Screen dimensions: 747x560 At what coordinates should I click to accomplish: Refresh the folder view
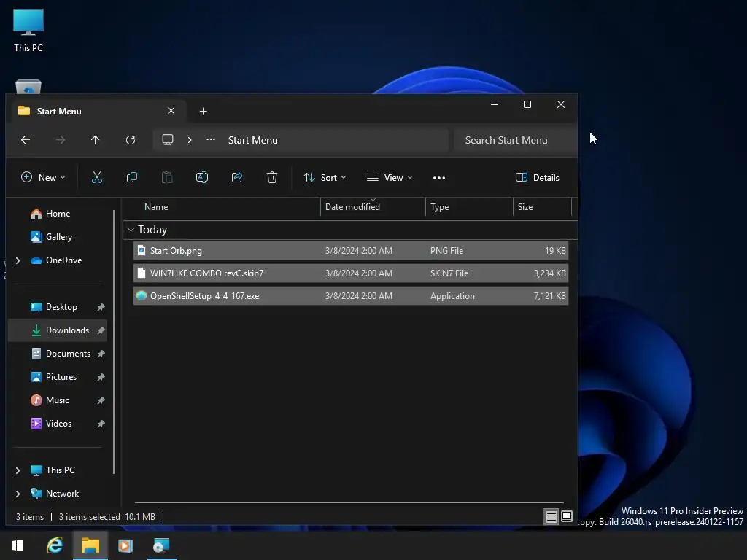point(131,140)
